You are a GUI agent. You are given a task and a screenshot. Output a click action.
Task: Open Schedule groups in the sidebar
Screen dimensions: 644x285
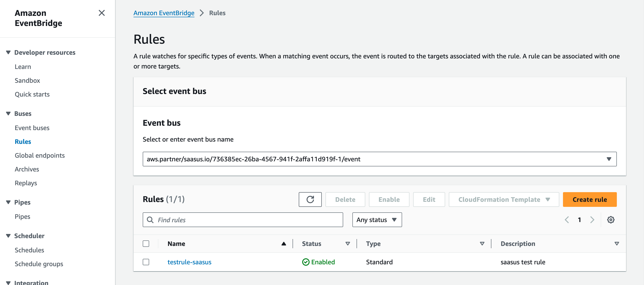click(x=39, y=264)
